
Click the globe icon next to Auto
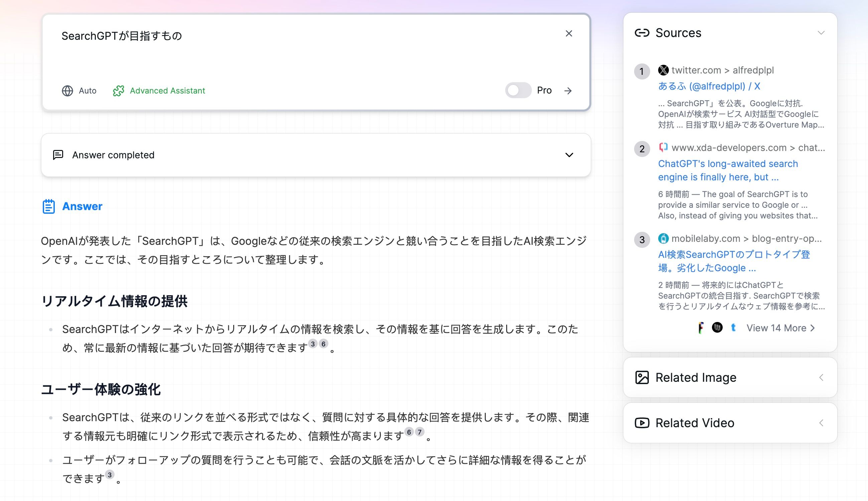point(67,91)
